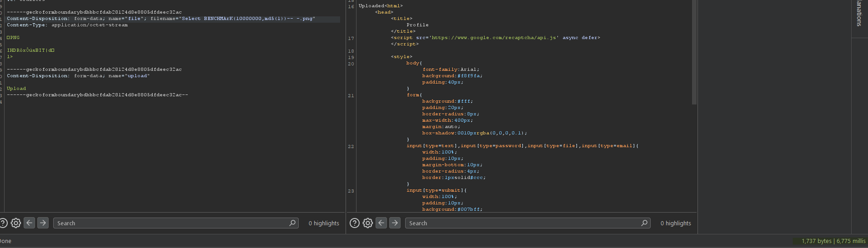Open settings gear in the response pane
This screenshot has height=248, width=868.
[368, 223]
